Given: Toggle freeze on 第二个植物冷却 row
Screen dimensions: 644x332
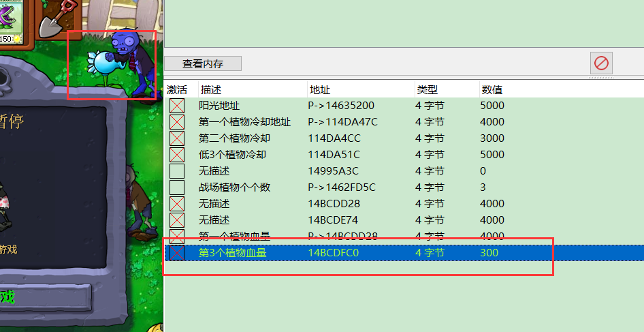Looking at the screenshot, I should click(177, 138).
